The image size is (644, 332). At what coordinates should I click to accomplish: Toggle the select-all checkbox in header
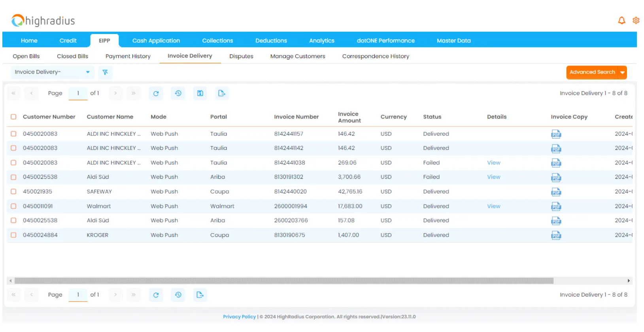[13, 117]
